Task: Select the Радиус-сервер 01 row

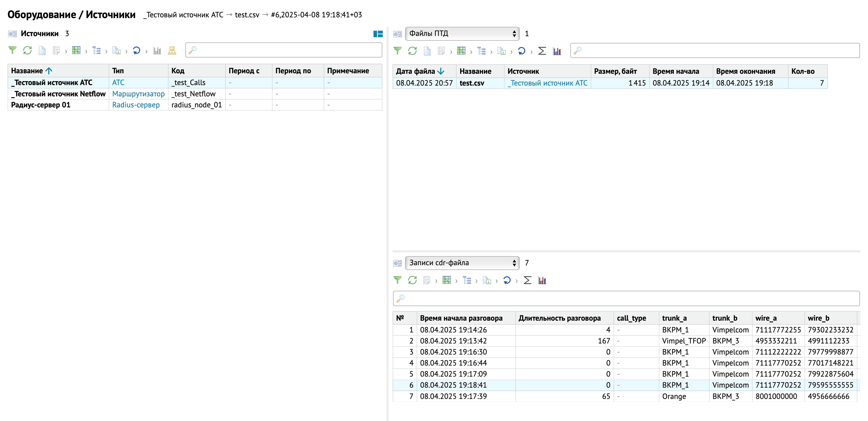Action: point(195,105)
